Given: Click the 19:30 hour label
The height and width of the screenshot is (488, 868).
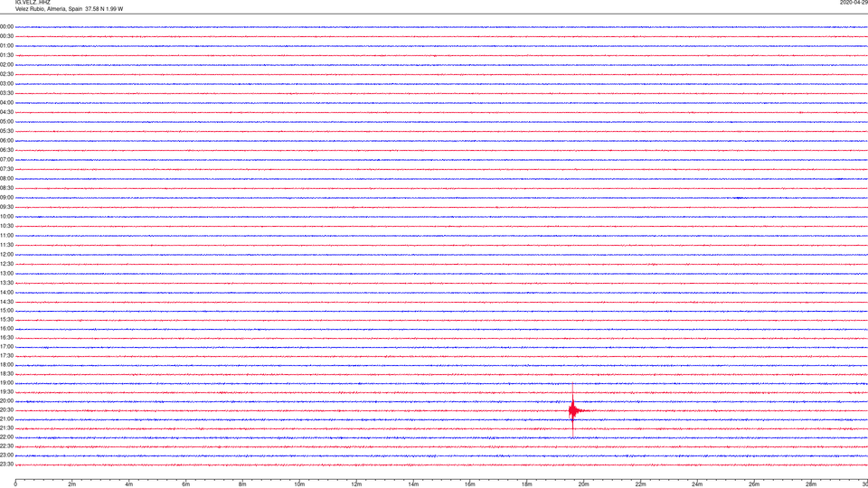Looking at the screenshot, I should (6, 391).
